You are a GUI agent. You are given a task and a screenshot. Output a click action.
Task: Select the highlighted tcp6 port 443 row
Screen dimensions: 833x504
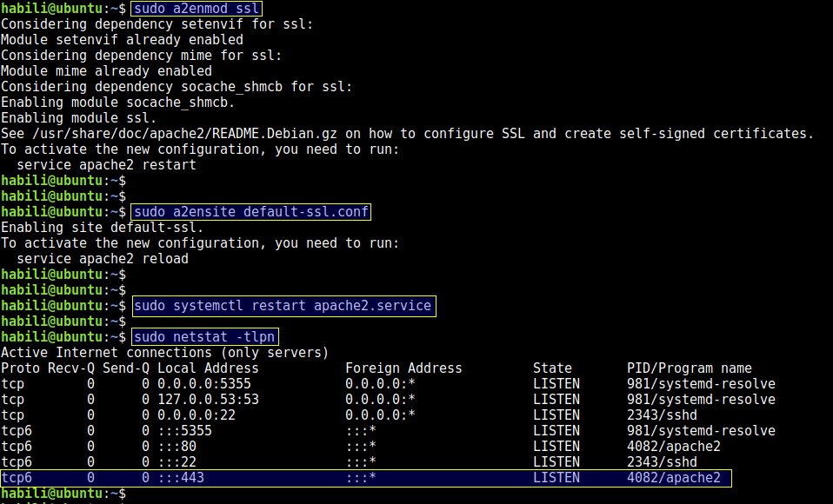365,478
